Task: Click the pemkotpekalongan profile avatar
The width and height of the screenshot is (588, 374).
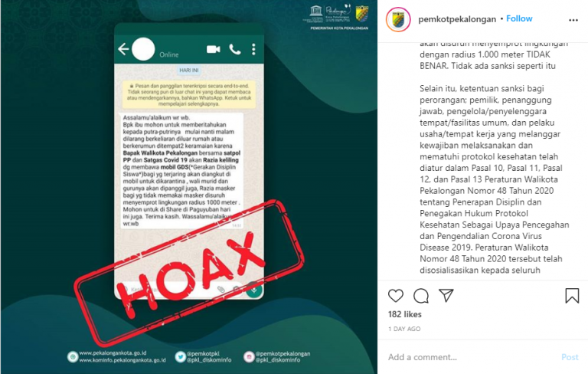Action: coord(398,19)
